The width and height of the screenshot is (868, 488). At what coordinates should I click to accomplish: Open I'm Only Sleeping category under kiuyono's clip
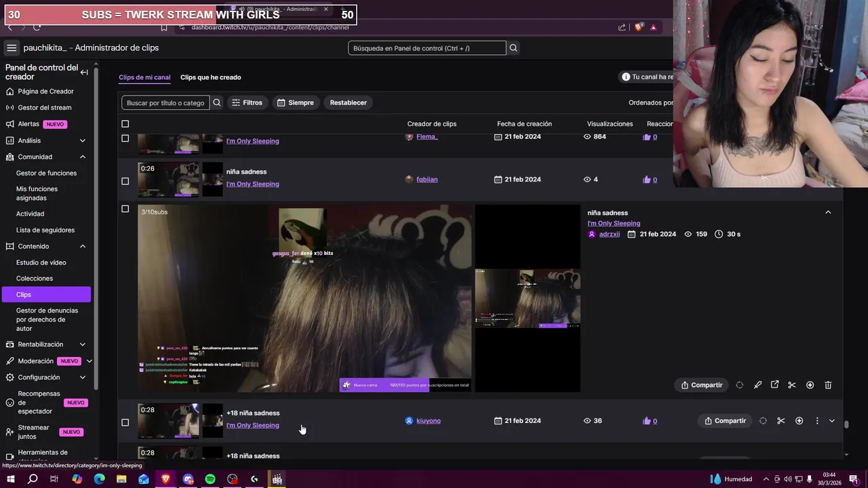click(252, 426)
